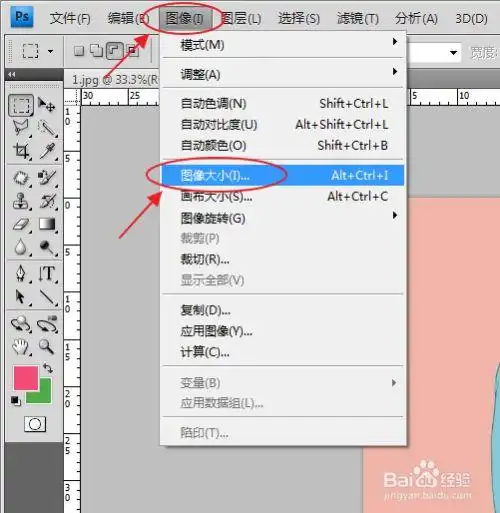The height and width of the screenshot is (513, 500).
Task: Open the 编辑(E) menu
Action: point(128,18)
